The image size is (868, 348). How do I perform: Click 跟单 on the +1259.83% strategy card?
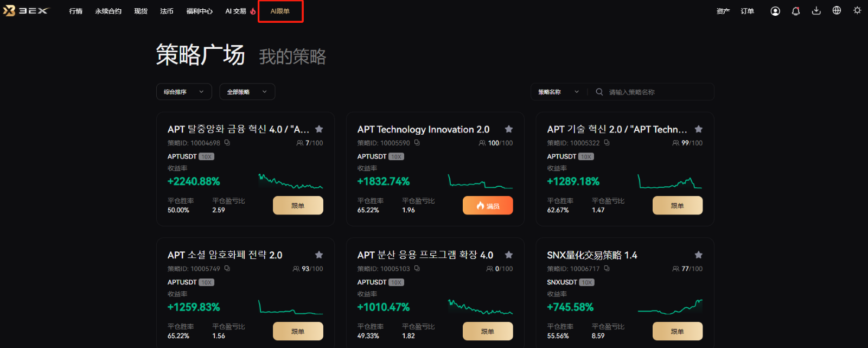coord(298,331)
